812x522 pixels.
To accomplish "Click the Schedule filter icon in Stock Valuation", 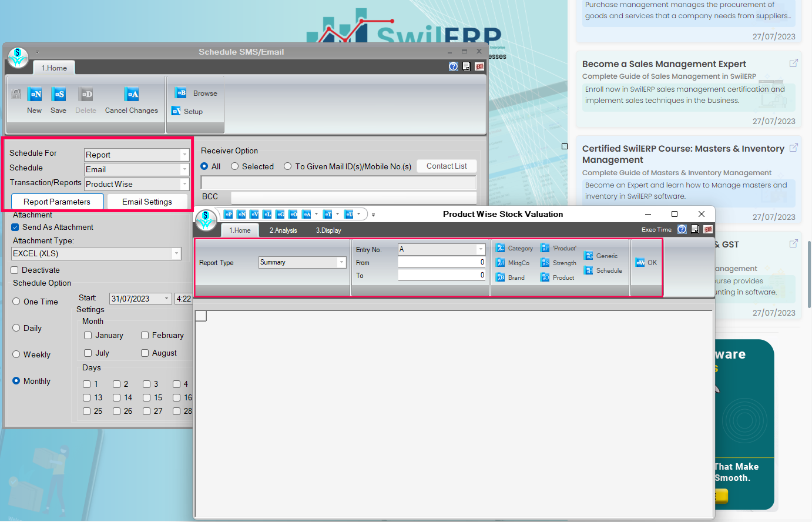I will pyautogui.click(x=588, y=270).
